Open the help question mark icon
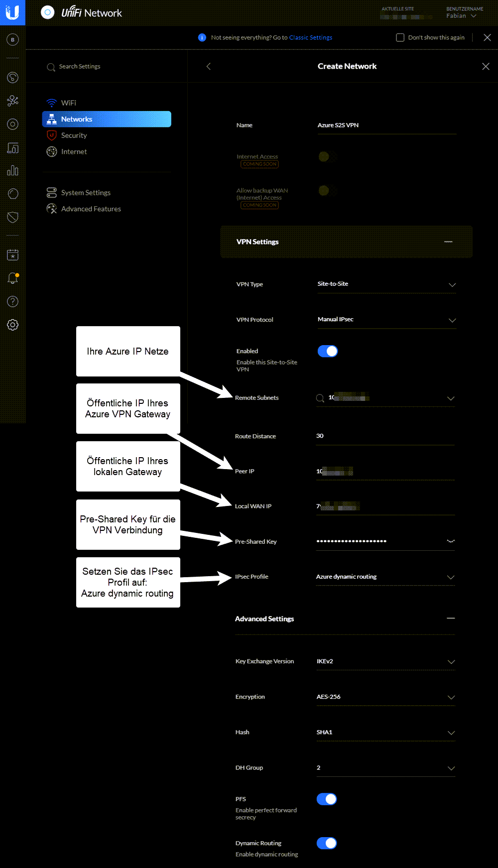 [x=13, y=301]
